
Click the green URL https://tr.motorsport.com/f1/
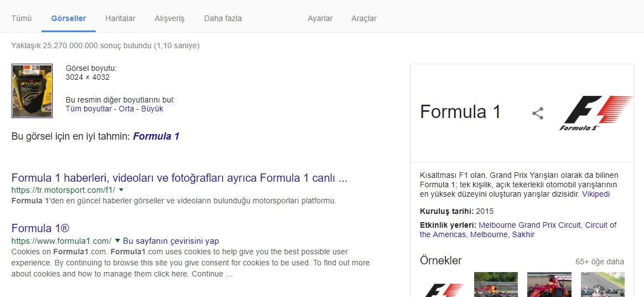coord(63,190)
